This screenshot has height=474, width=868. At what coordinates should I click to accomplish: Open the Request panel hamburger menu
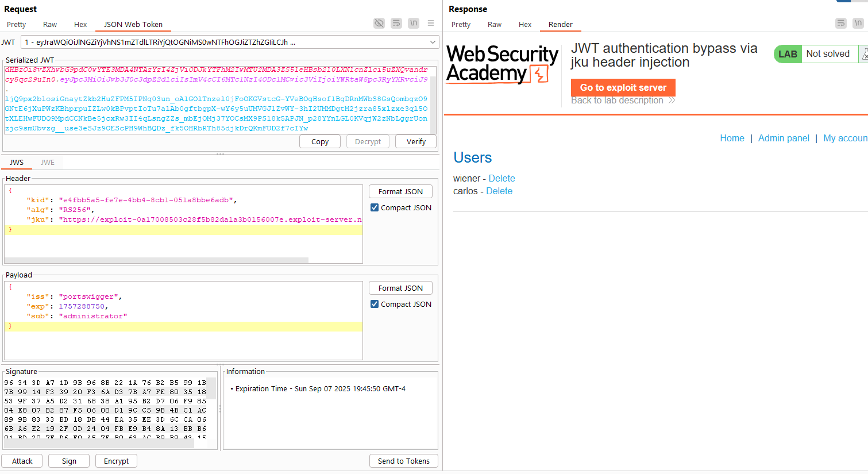click(431, 24)
